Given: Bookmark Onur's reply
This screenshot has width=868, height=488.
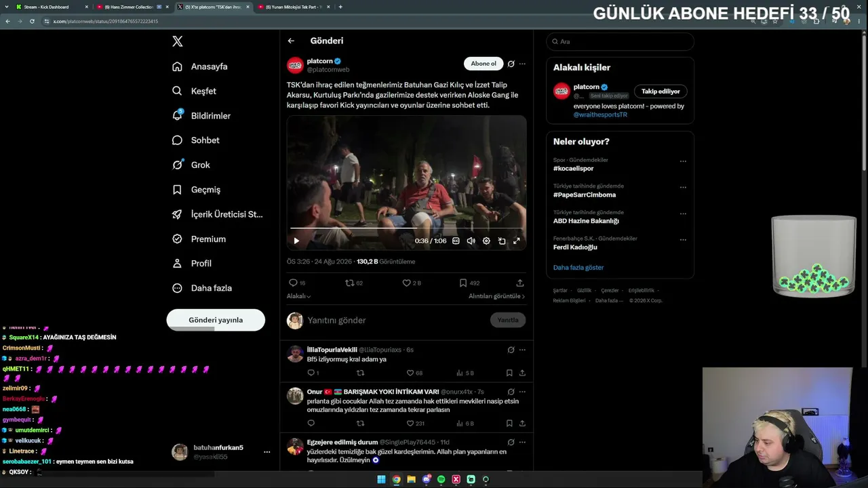Looking at the screenshot, I should coord(509,424).
